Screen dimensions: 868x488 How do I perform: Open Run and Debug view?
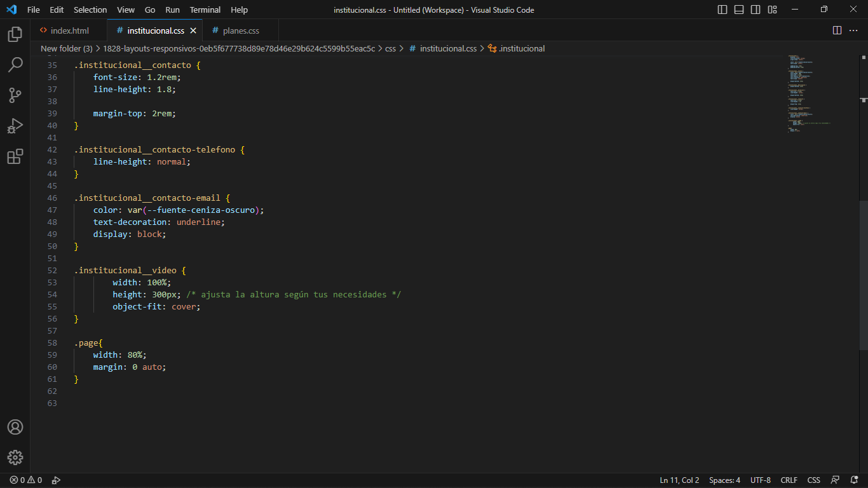tap(15, 126)
